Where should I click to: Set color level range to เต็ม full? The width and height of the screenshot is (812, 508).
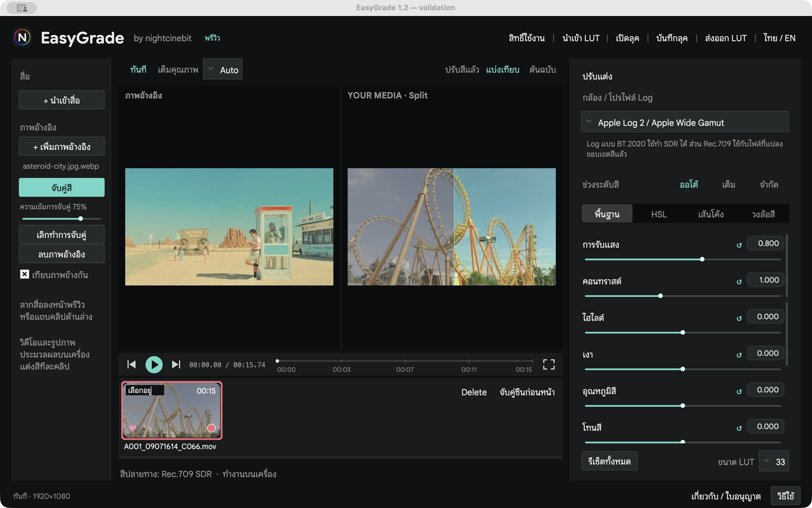pyautogui.click(x=729, y=184)
